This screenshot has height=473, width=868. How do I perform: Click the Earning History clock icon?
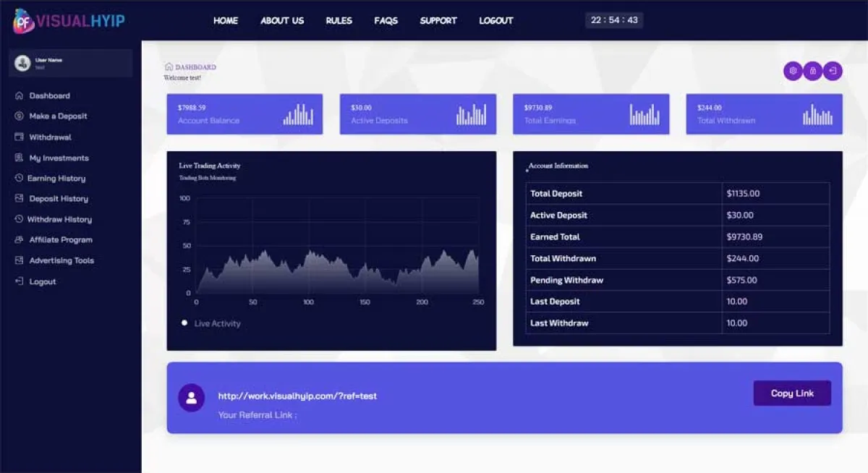(20, 178)
